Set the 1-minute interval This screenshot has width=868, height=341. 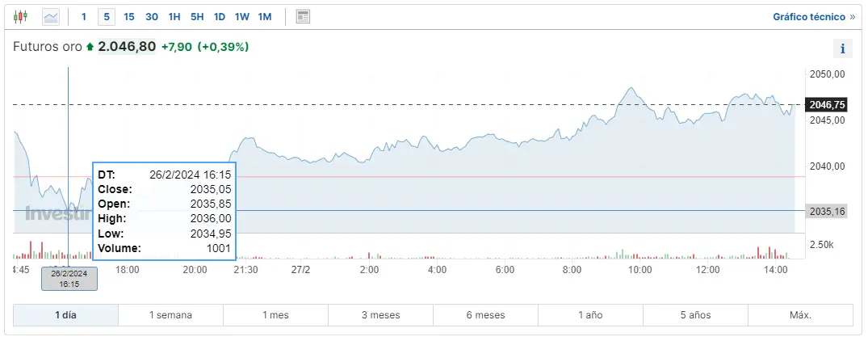tap(84, 16)
